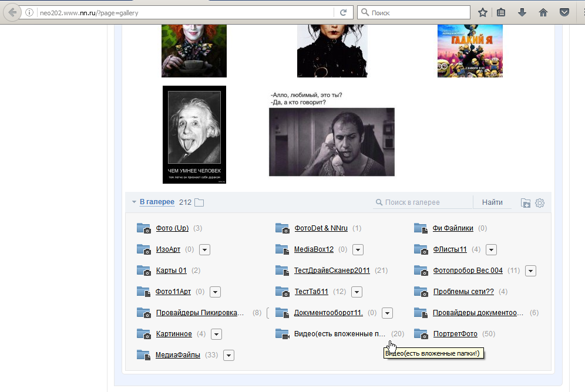Open the Проблемы сети?? folder link

pos(463,292)
